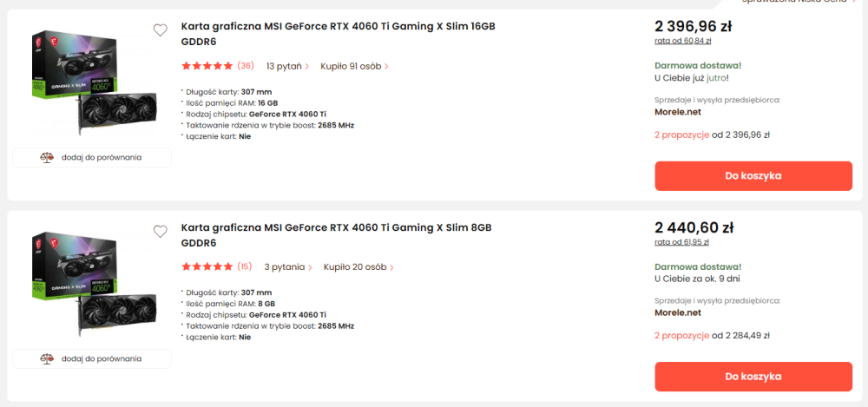This screenshot has width=868, height=407.
Task: Toggle 'dodaj do porównania' for the 16GB card
Action: coord(101,157)
